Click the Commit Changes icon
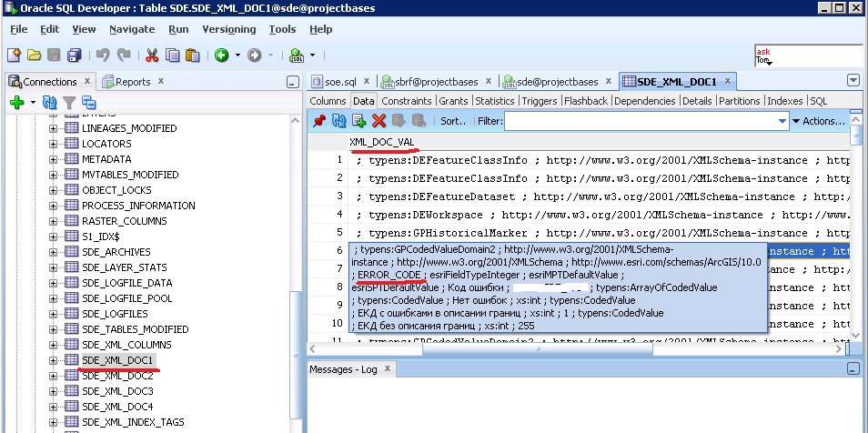868x433 pixels. coord(399,121)
